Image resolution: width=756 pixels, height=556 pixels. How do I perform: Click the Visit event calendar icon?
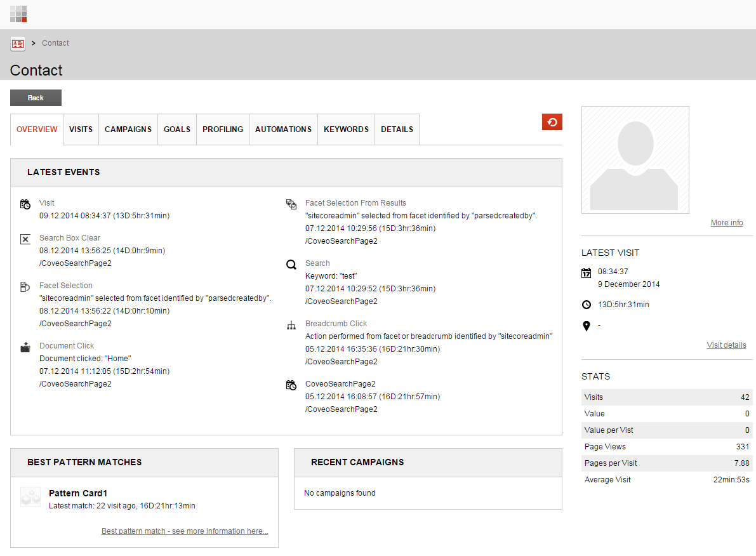click(x=25, y=204)
